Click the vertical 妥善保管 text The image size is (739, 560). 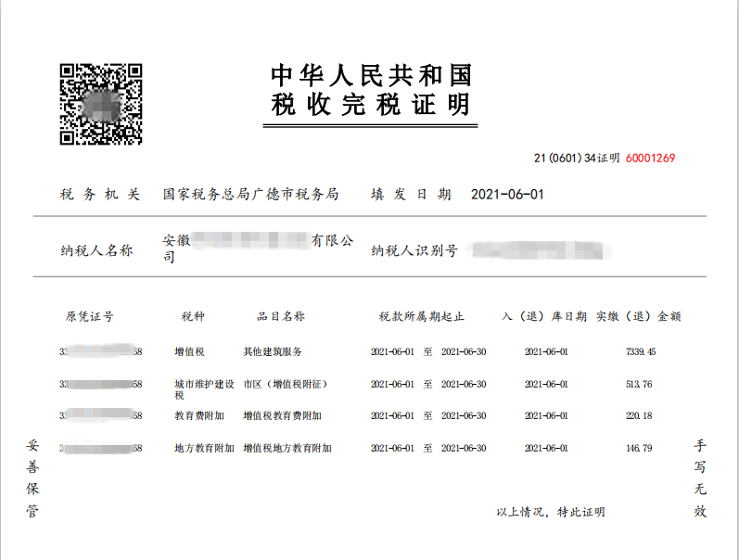[32, 478]
